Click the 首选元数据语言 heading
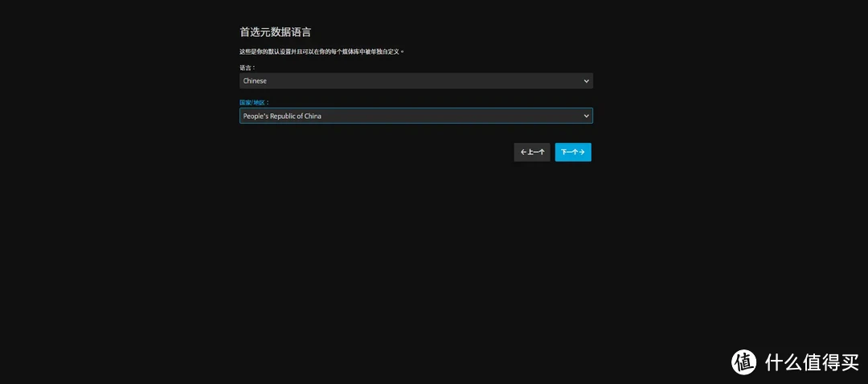Viewport: 868px width, 384px height. click(x=275, y=32)
